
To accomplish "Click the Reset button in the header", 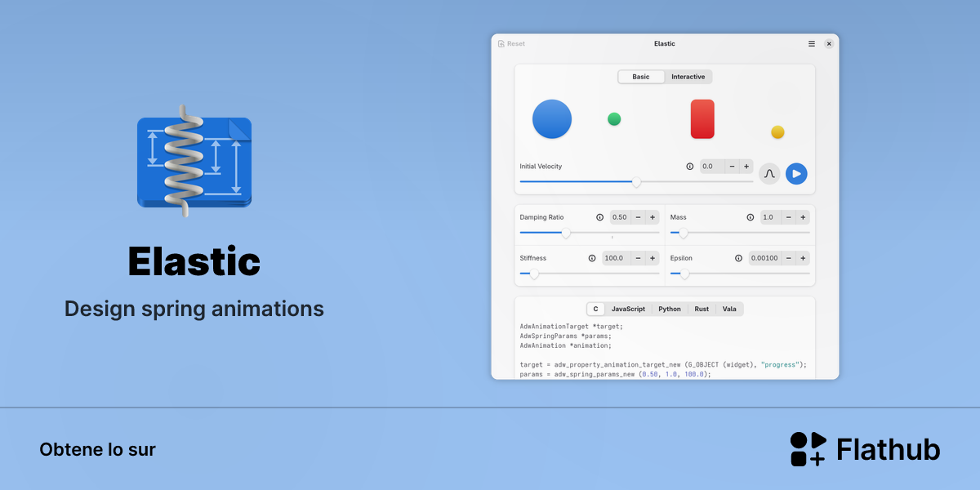I will pos(512,44).
